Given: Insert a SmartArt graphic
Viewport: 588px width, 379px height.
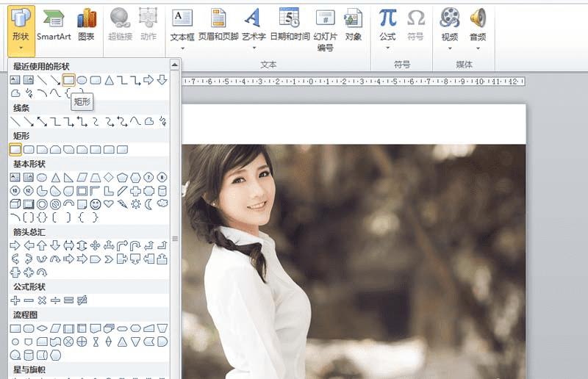Looking at the screenshot, I should coord(54,25).
